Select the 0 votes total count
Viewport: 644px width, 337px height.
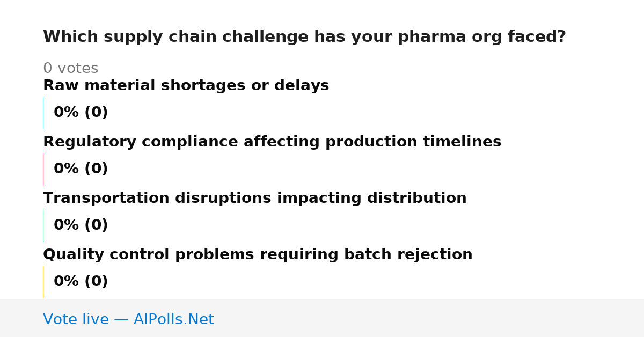70,69
